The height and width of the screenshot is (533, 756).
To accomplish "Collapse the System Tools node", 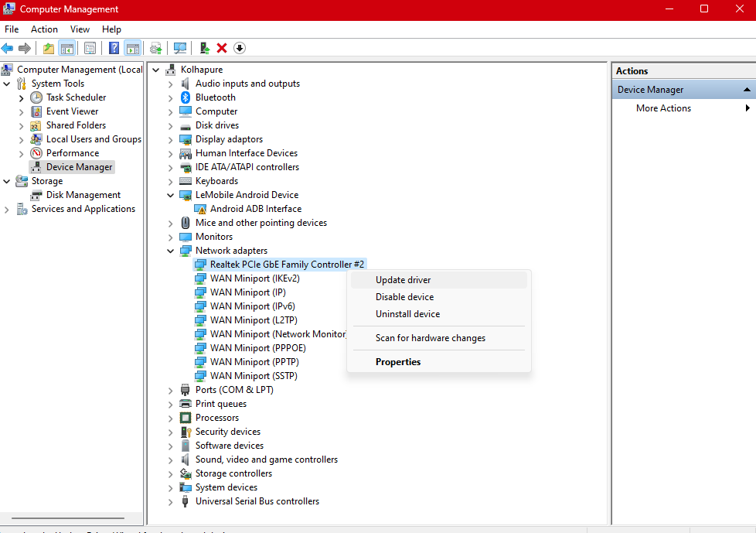I will pos(7,84).
